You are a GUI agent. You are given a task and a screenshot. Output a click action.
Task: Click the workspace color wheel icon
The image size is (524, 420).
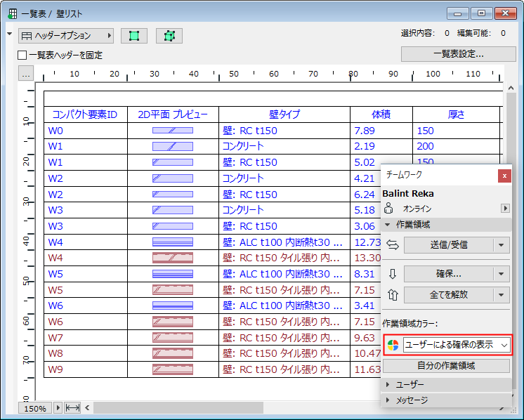point(393,345)
